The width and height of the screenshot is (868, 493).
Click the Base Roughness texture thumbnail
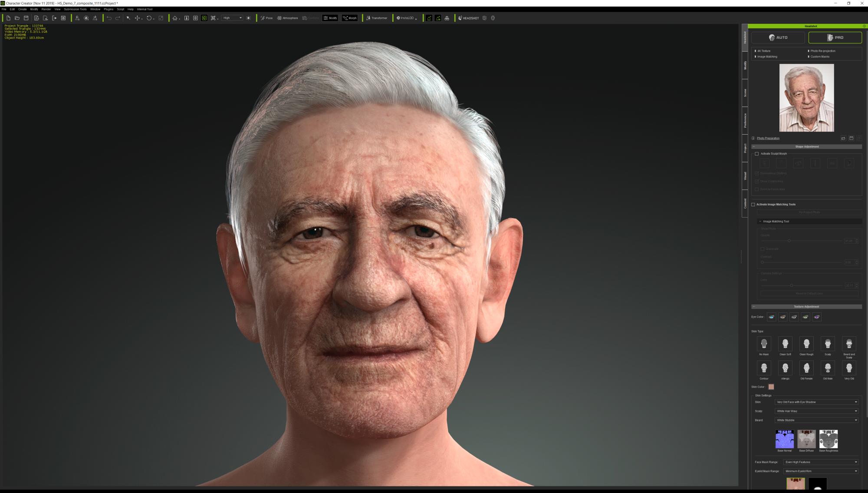pos(829,439)
